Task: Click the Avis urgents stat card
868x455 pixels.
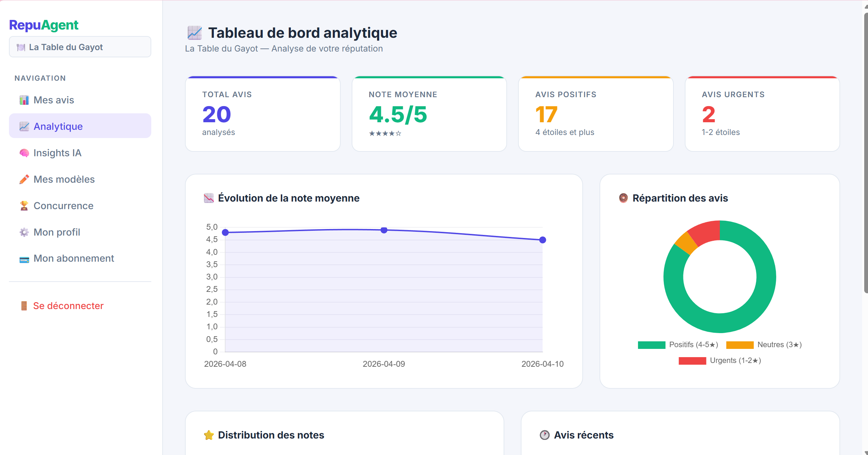Action: pos(762,114)
